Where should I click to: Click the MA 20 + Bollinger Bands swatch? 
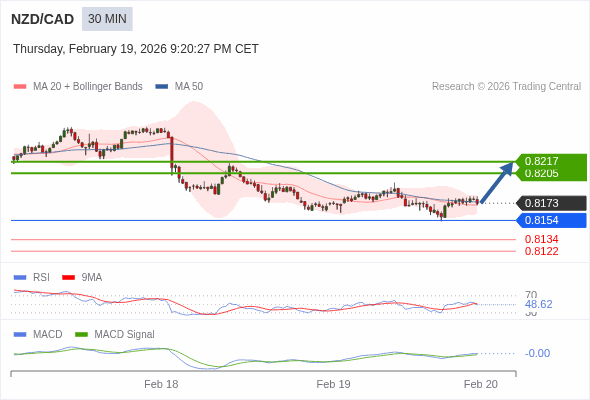(20, 87)
